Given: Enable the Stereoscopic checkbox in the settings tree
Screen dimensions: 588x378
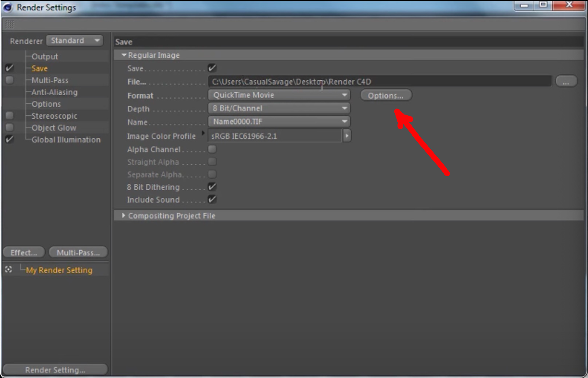Looking at the screenshot, I should (9, 116).
